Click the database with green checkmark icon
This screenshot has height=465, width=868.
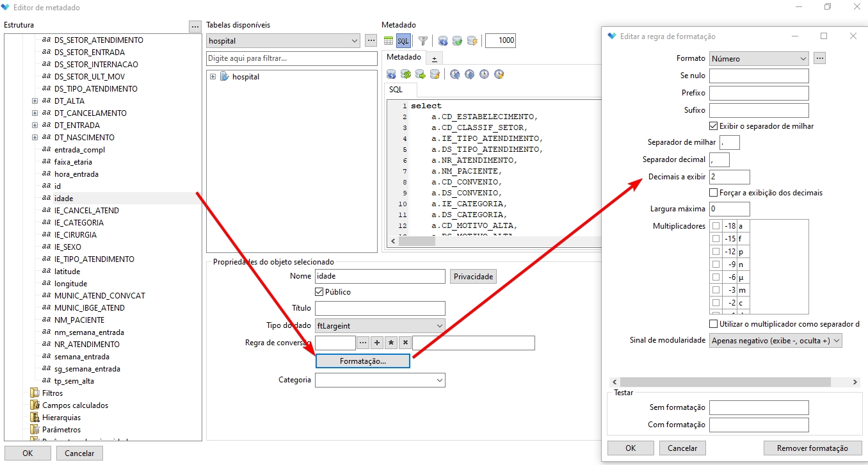pos(457,41)
